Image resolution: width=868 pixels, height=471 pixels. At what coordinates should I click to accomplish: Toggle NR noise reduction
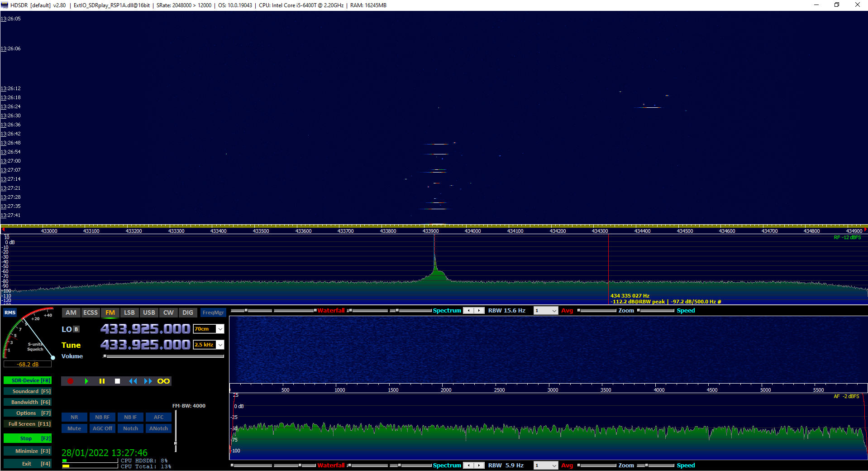click(74, 417)
